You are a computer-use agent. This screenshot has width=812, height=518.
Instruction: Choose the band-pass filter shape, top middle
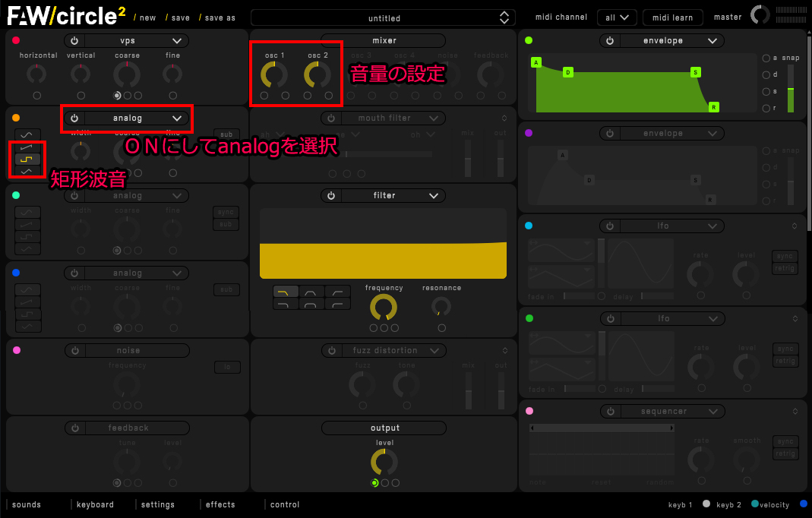coord(311,292)
